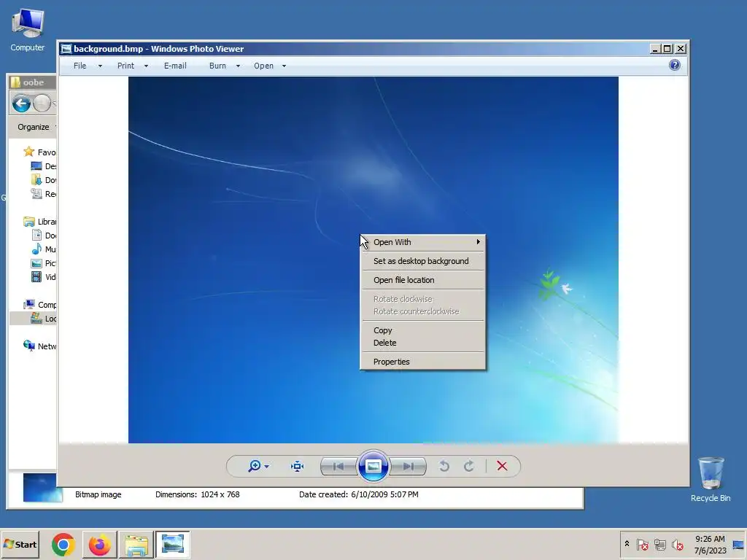Open Properties from context menu
Image resolution: width=747 pixels, height=560 pixels.
423,362
